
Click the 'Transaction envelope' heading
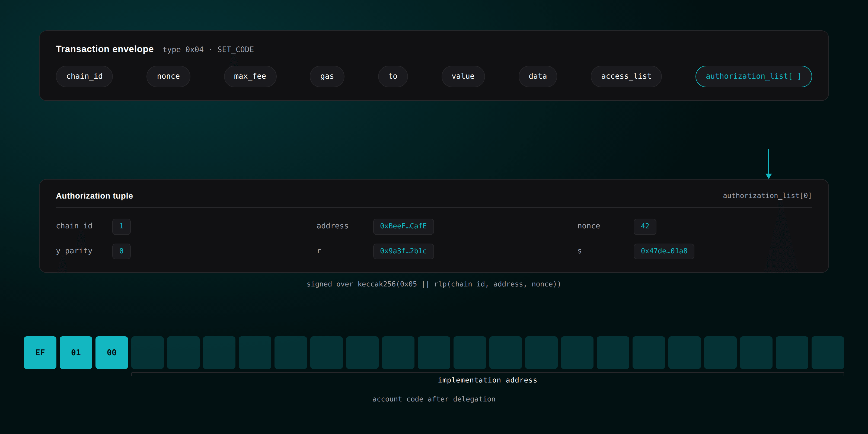click(105, 49)
